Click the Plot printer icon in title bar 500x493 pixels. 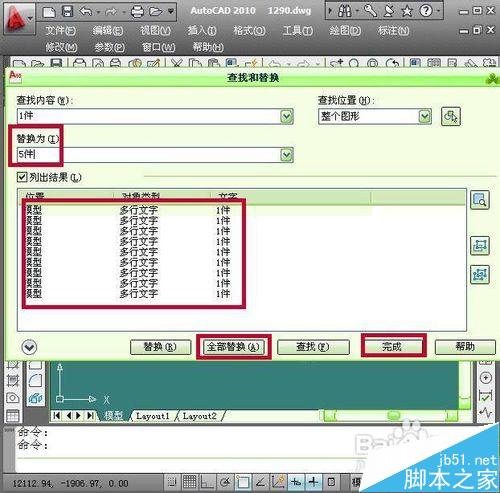(137, 12)
